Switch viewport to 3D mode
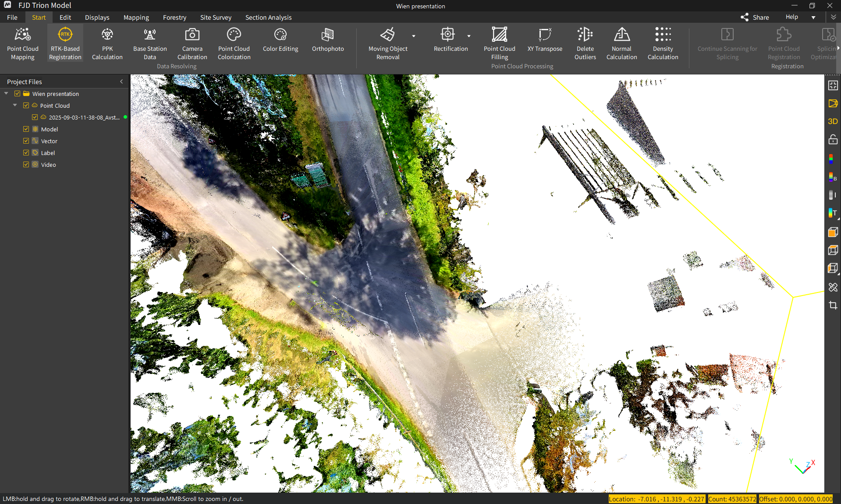This screenshot has height=504, width=841. pyautogui.click(x=833, y=121)
